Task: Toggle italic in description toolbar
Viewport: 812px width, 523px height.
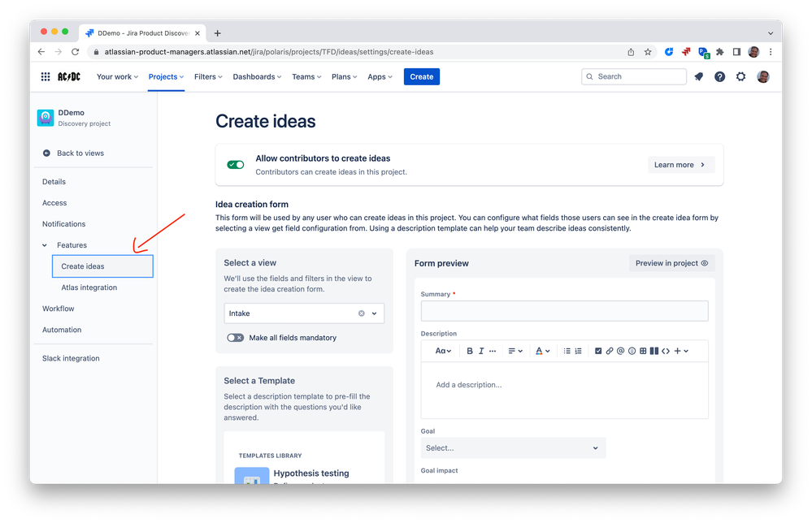Action: 481,351
